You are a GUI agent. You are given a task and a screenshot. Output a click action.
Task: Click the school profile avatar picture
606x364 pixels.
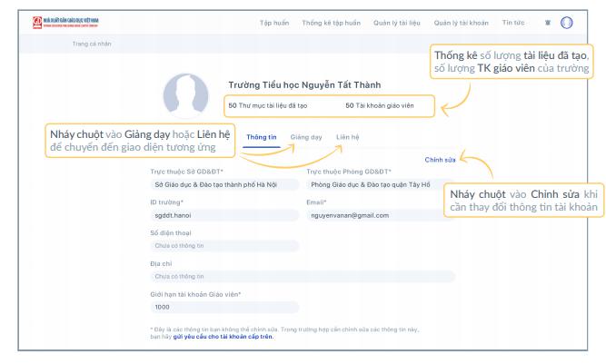tap(186, 95)
